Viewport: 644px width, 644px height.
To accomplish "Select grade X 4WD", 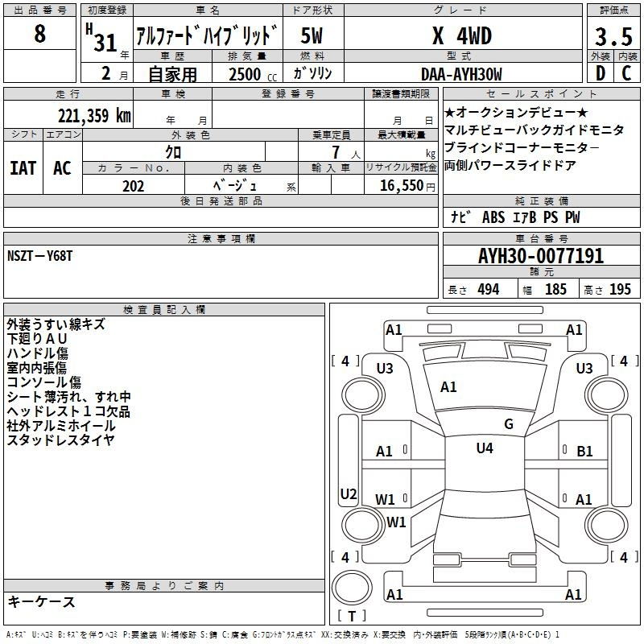I will point(462,35).
